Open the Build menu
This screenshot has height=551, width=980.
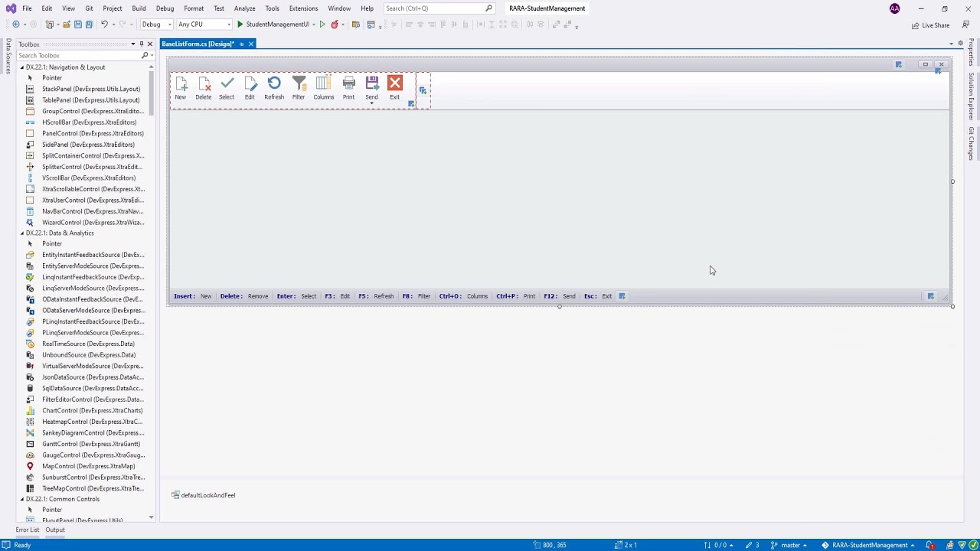pos(139,8)
